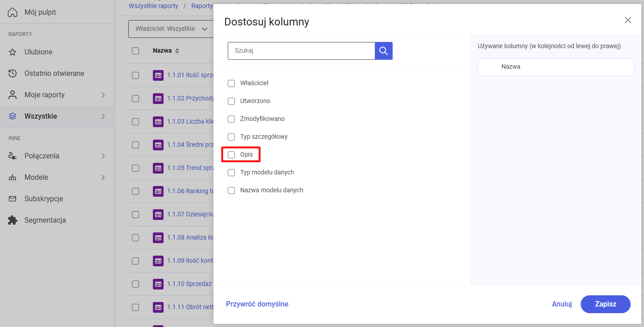Click report icon for 1.1.05 Trend
Image resolution: width=644 pixels, height=327 pixels.
158,168
